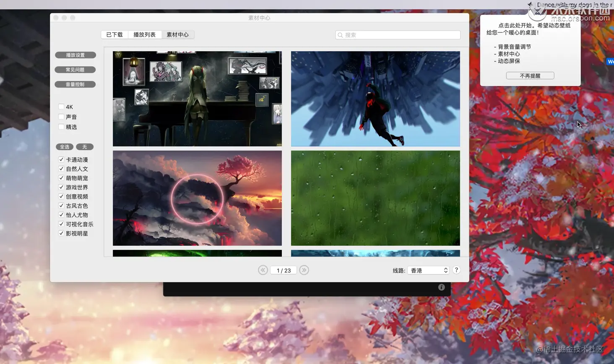Screen dimensions: 614x364
Task: Uncheck the 游戏世界 category
Action: tap(61, 187)
